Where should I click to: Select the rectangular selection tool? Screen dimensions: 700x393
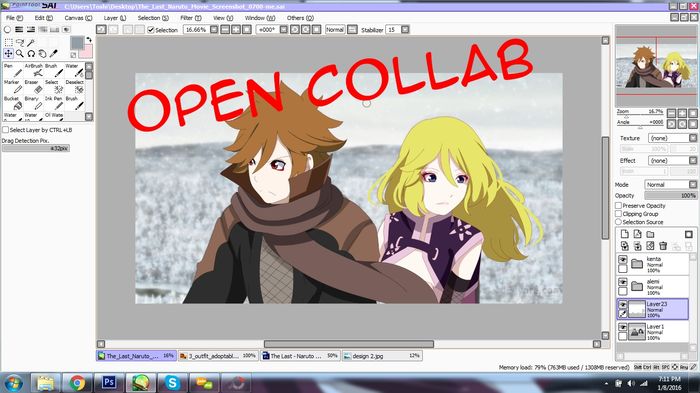click(8, 42)
